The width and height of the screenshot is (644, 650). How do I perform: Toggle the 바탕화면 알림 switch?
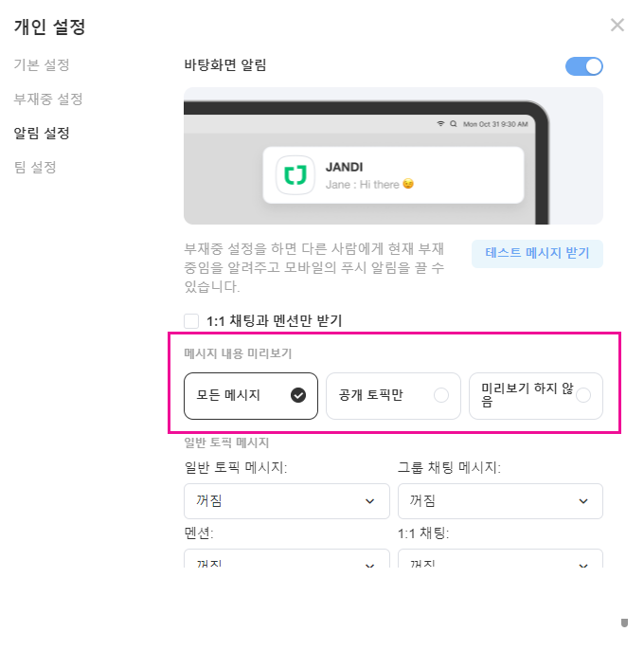tap(584, 66)
